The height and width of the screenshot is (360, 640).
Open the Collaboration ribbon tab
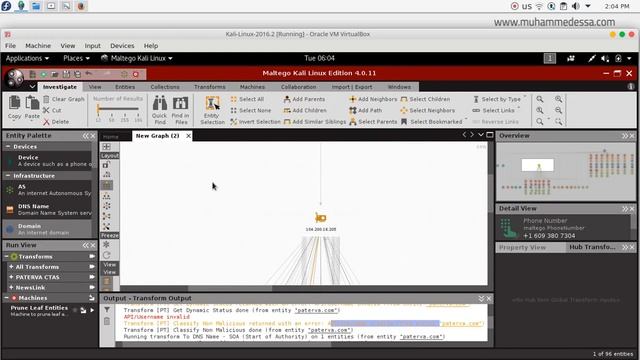click(298, 87)
